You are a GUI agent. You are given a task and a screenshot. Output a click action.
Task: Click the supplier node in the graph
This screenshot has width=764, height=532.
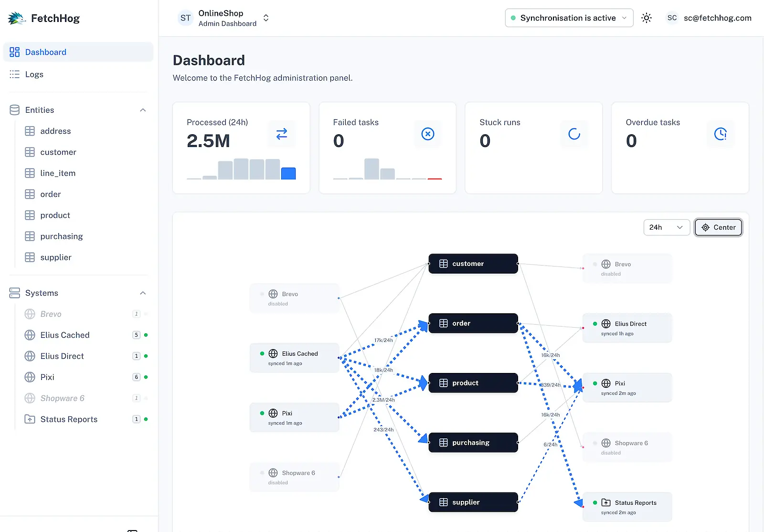click(x=473, y=502)
